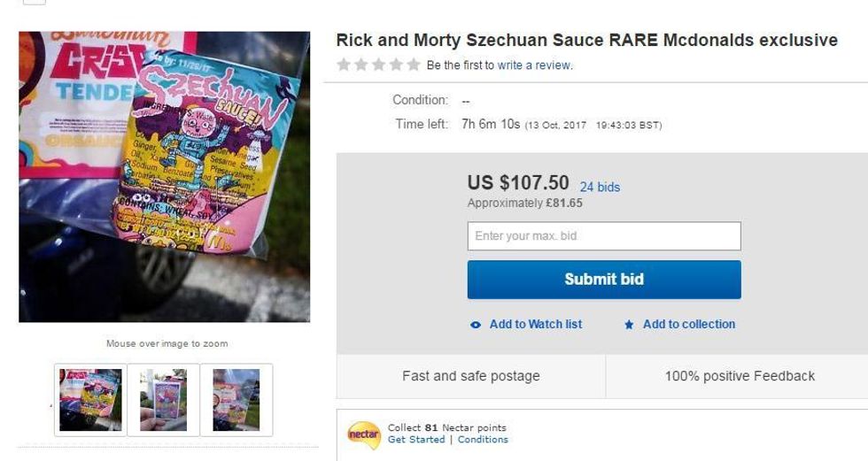Click the "Add to collection" text link
Screen dimensions: 868x461
point(688,325)
